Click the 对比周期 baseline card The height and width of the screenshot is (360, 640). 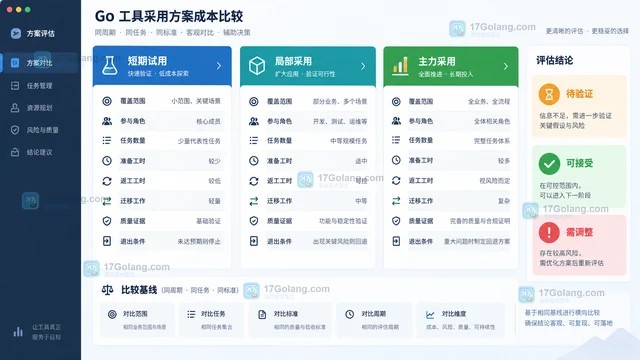click(x=374, y=320)
